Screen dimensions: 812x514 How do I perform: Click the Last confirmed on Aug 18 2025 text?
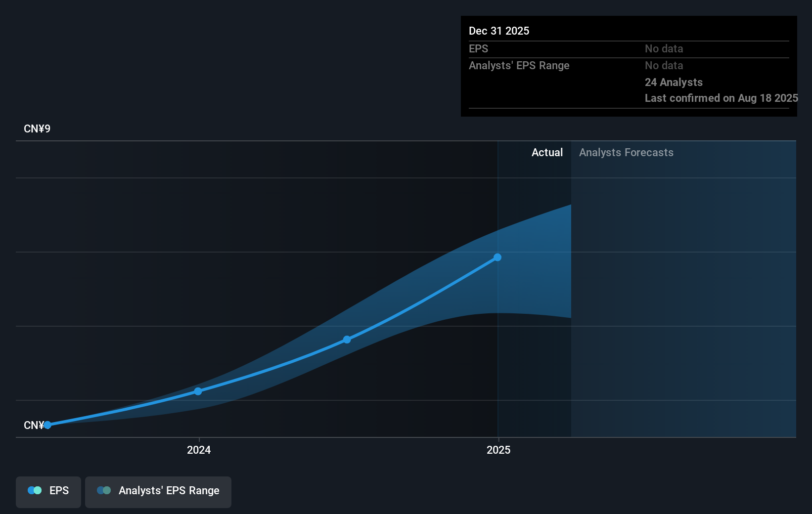click(721, 98)
